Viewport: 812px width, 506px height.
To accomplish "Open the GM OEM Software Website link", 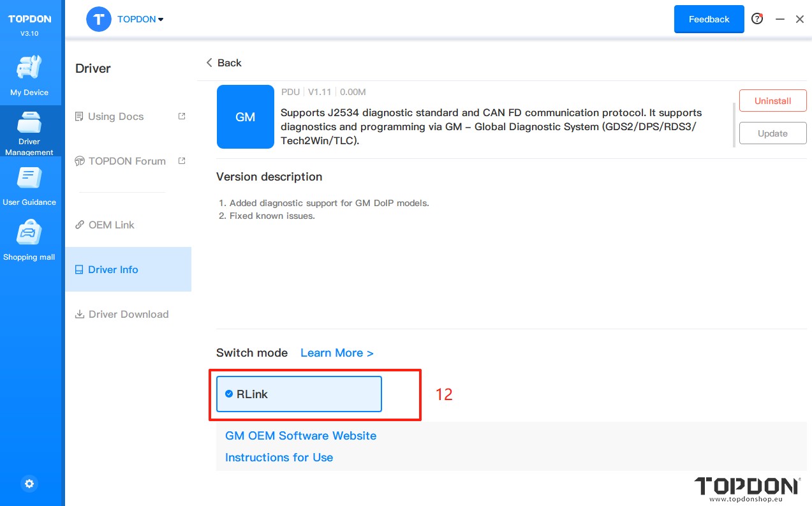I will tap(300, 436).
